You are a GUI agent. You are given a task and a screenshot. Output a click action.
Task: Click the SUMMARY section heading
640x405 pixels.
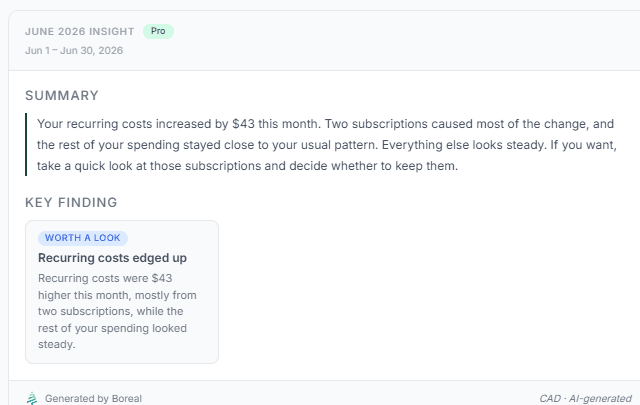click(62, 96)
